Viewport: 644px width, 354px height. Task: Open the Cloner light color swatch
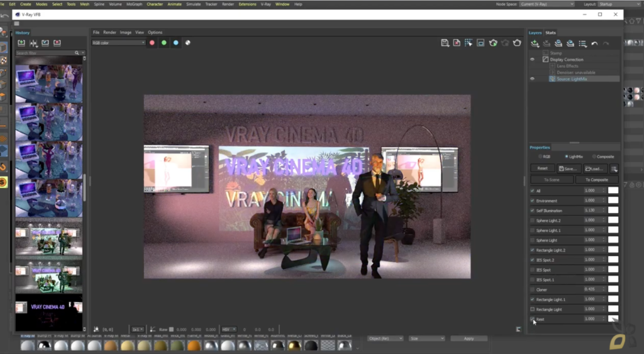click(x=613, y=289)
